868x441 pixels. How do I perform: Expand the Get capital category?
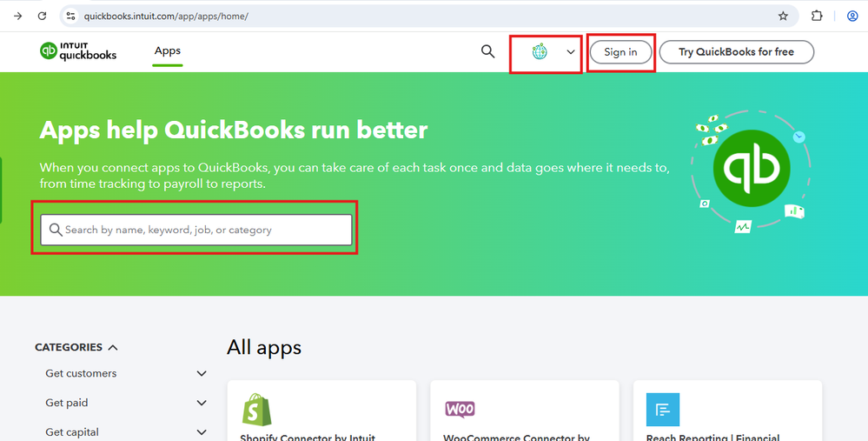126,432
